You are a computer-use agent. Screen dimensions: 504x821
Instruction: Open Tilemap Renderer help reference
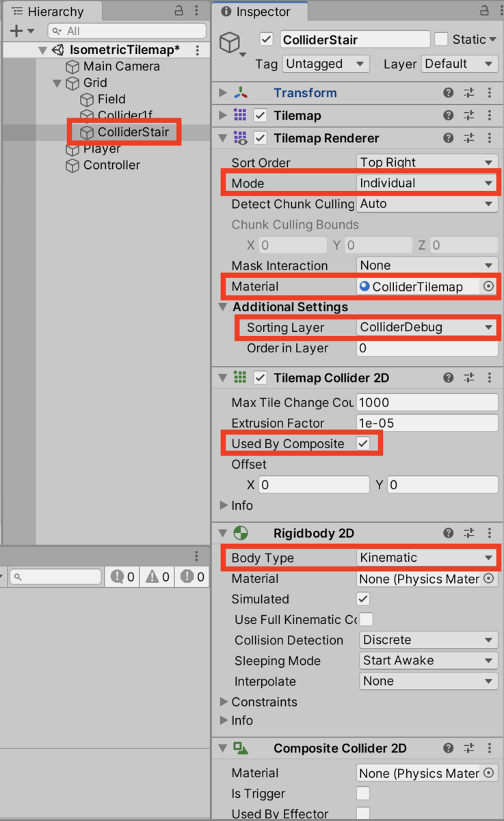[x=449, y=138]
